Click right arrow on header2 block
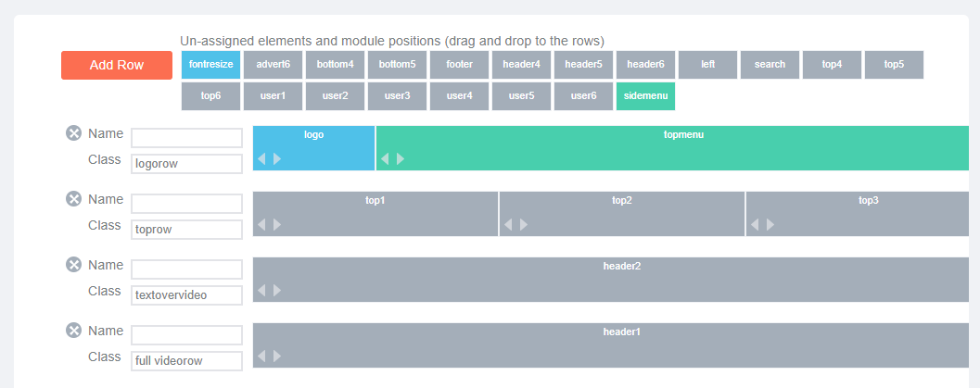The width and height of the screenshot is (980, 388). [277, 290]
